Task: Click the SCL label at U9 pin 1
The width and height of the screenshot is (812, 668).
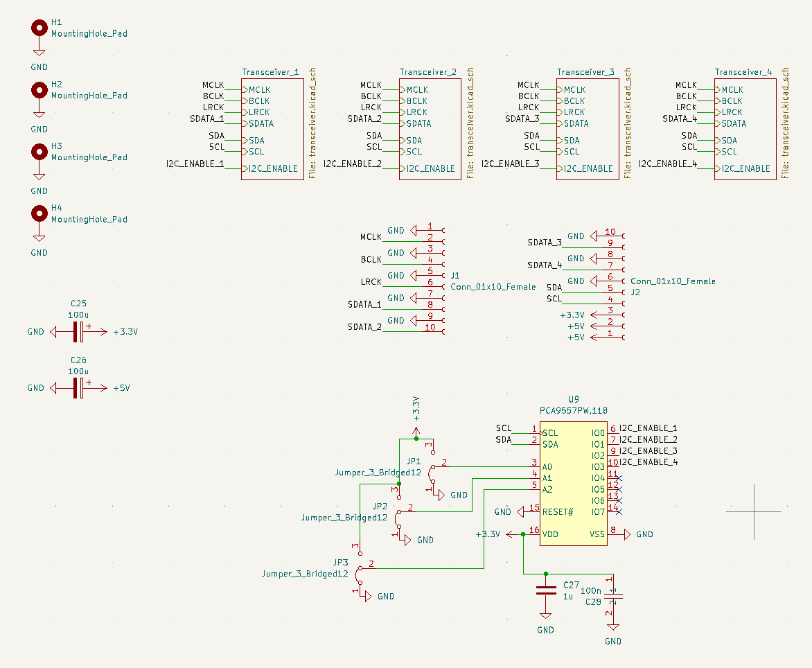Action: (x=504, y=428)
